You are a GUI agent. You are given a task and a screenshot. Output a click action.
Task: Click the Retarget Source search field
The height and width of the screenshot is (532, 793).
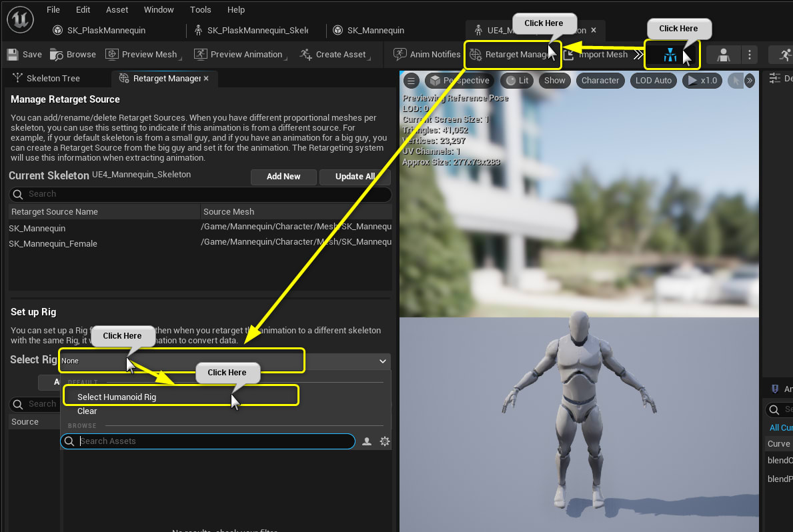[200, 194]
